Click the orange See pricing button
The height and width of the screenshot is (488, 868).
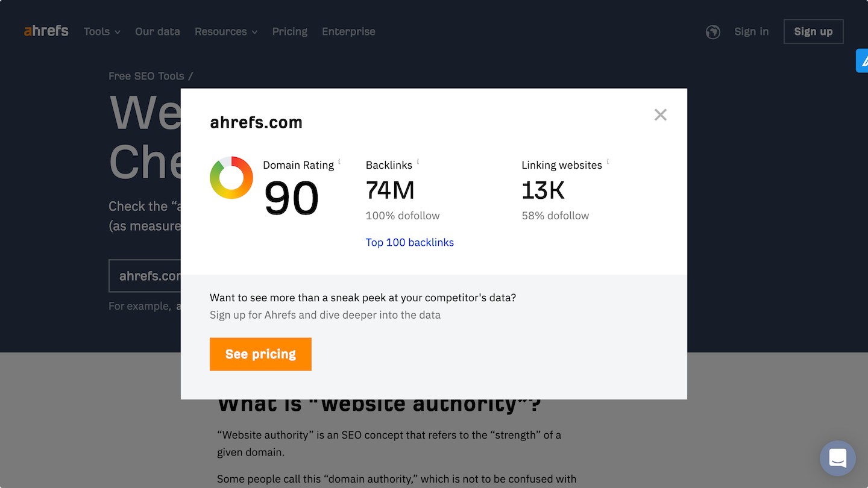tap(260, 354)
